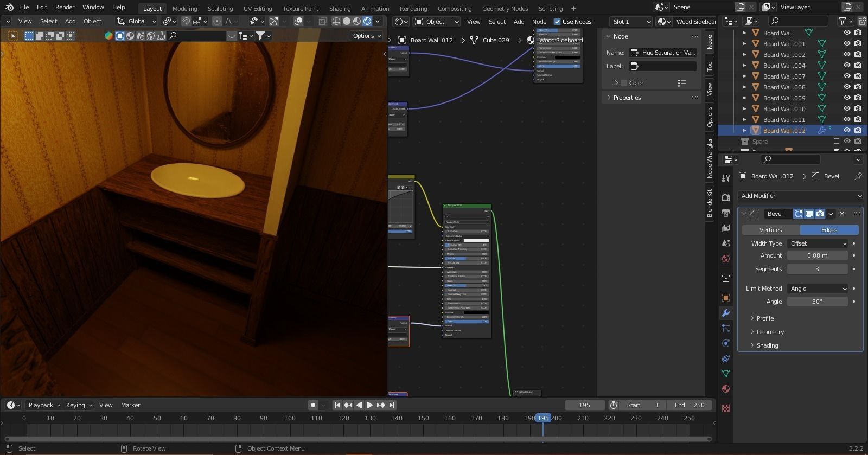This screenshot has width=868, height=455.
Task: Click the Bevel Segments value field
Action: click(x=817, y=269)
